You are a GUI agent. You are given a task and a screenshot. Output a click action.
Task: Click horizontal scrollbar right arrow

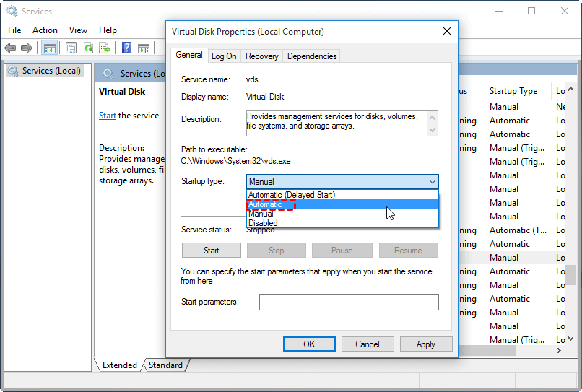(x=559, y=350)
